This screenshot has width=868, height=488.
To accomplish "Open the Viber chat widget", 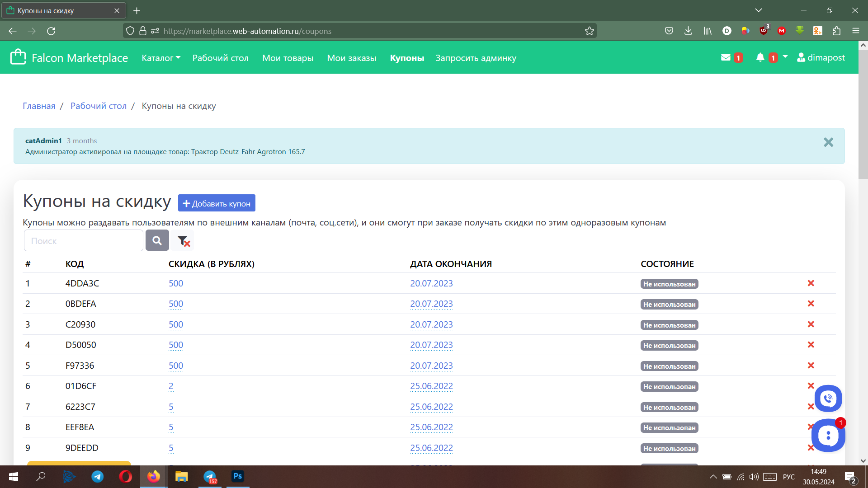I will pos(828,398).
